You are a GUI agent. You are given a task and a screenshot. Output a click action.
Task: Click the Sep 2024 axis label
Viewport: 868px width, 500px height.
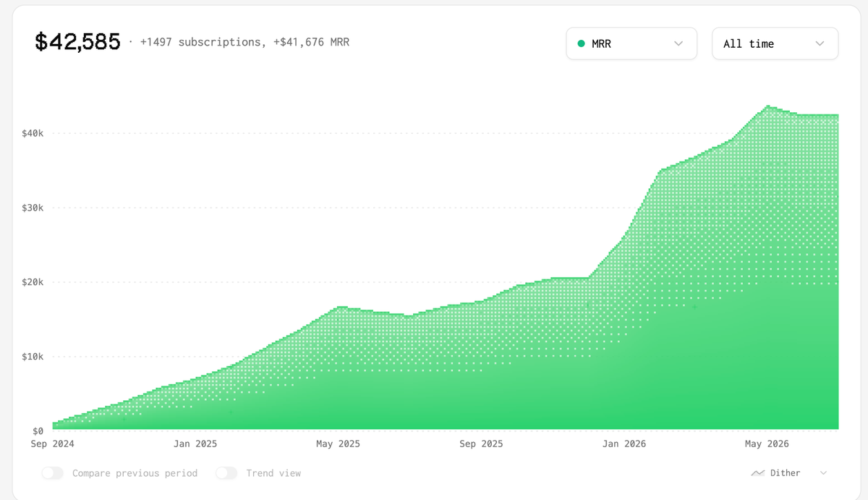click(52, 444)
